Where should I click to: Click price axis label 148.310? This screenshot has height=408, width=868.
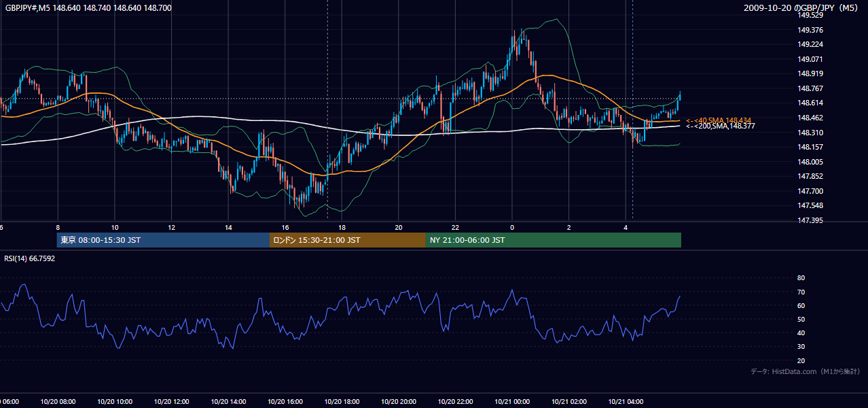click(811, 133)
